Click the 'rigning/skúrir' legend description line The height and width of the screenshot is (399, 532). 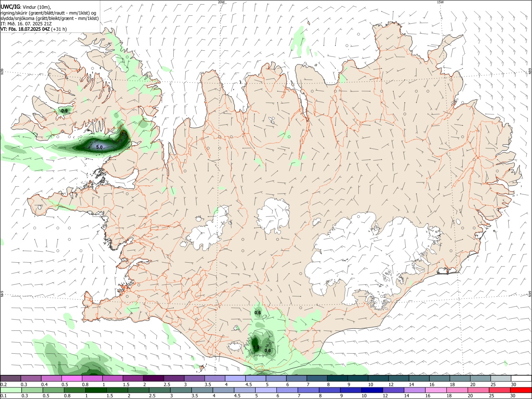(48, 12)
